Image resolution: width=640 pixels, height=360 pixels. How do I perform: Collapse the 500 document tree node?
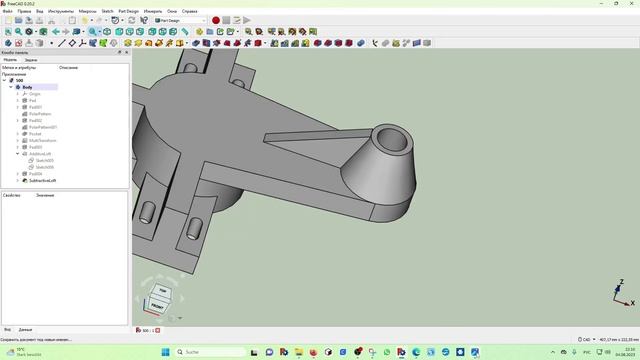point(4,80)
